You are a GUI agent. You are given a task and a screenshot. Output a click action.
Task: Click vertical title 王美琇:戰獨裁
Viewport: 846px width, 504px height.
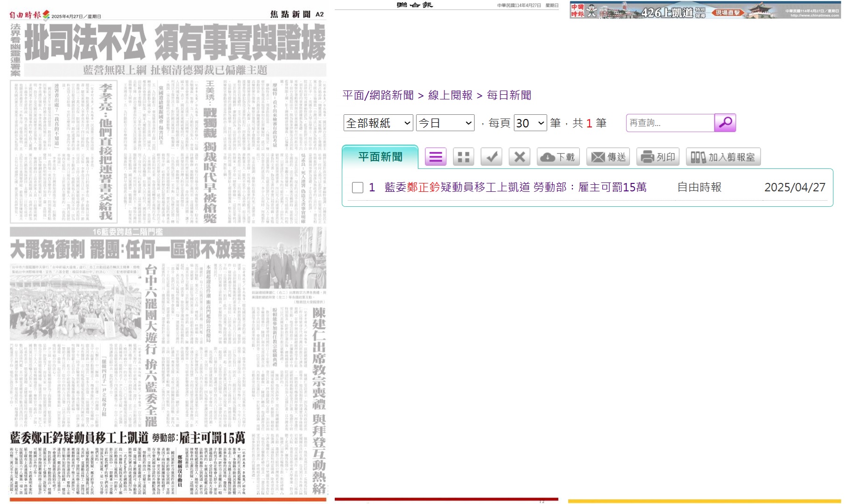pyautogui.click(x=210, y=152)
